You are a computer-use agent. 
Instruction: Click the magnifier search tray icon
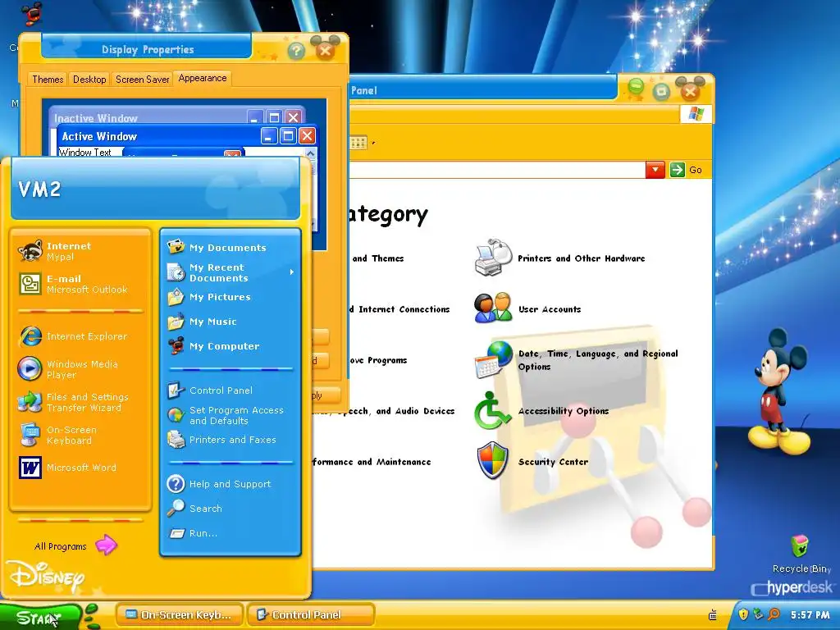(x=774, y=614)
